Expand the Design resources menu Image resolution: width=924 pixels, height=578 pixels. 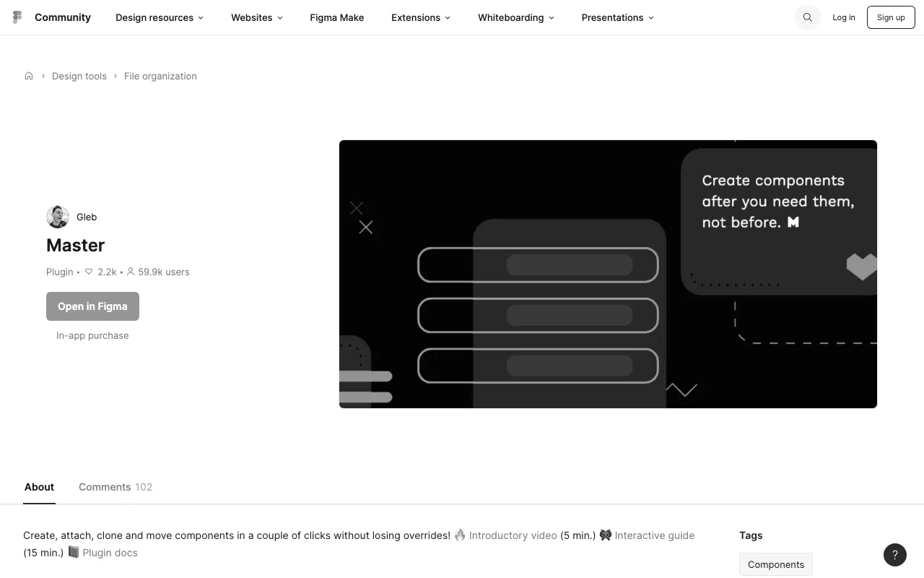(160, 17)
